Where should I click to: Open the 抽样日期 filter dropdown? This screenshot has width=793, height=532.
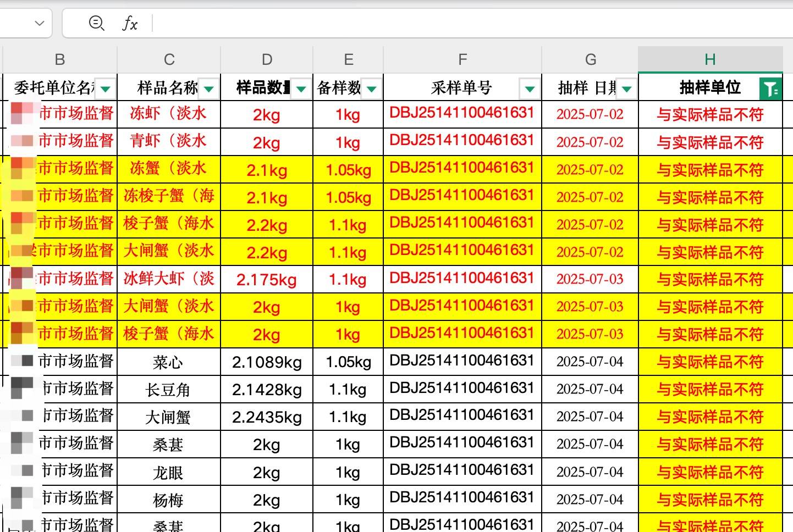(626, 87)
